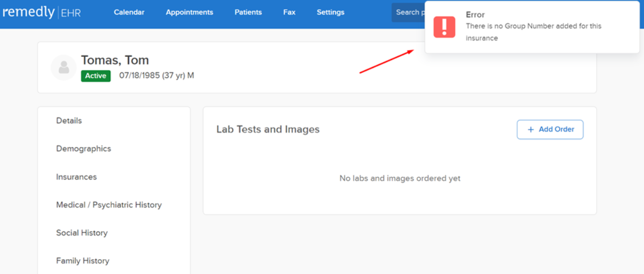Screen dimensions: 644x274
Task: Click the green Active status badge
Action: click(x=96, y=76)
